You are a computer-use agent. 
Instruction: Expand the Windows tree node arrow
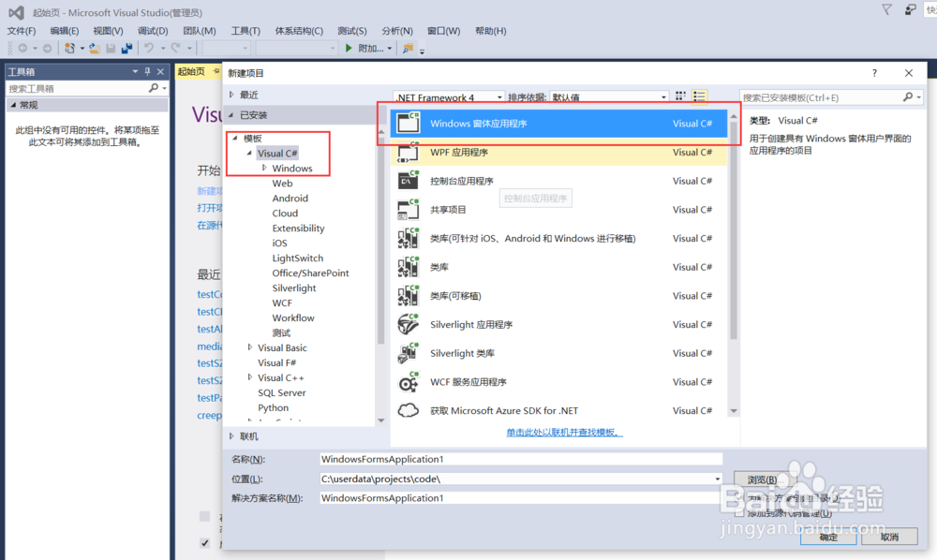point(264,168)
